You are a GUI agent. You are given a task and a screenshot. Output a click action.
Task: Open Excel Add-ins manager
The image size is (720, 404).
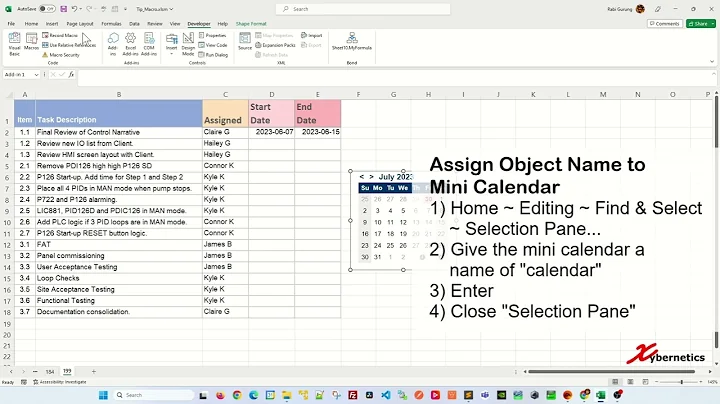pos(130,44)
